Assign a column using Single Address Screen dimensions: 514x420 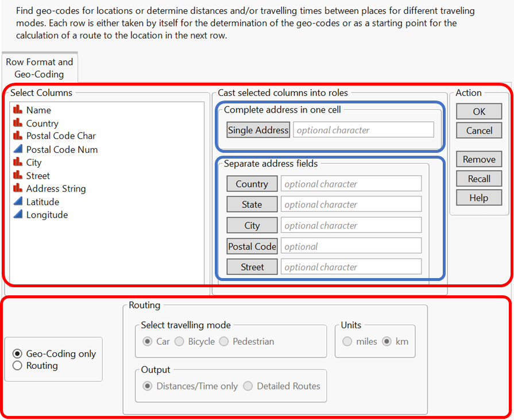pyautogui.click(x=258, y=130)
